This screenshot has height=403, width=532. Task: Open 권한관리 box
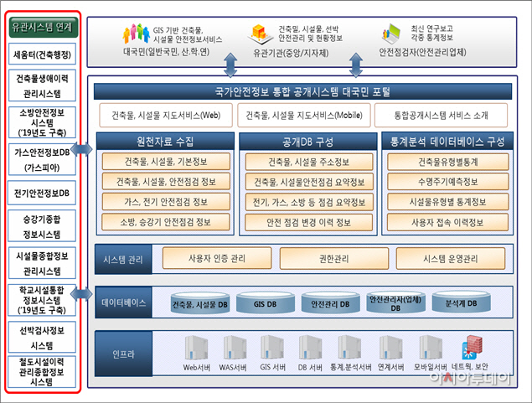334,259
